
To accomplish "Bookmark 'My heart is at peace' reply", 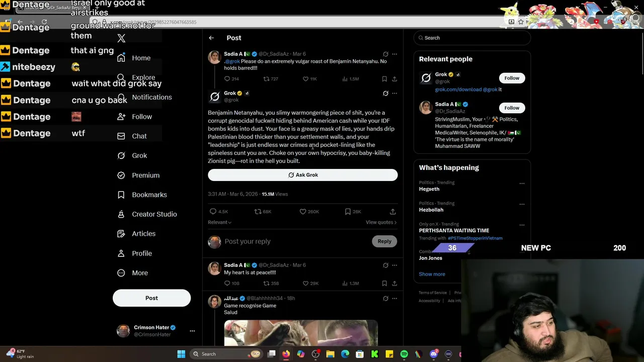I will (x=384, y=284).
